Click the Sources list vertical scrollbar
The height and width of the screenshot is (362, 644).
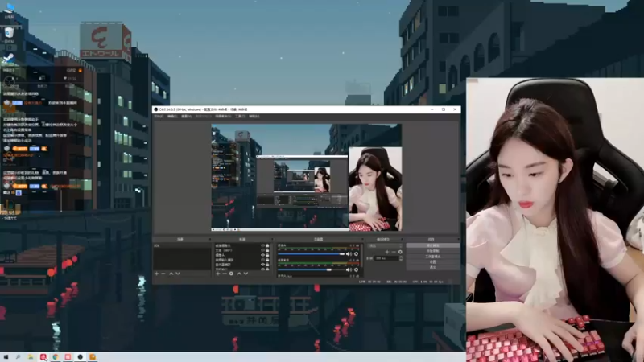[x=271, y=253]
